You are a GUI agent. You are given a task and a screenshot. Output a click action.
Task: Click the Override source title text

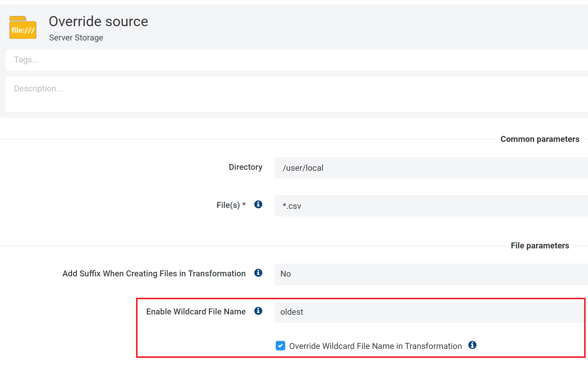98,21
